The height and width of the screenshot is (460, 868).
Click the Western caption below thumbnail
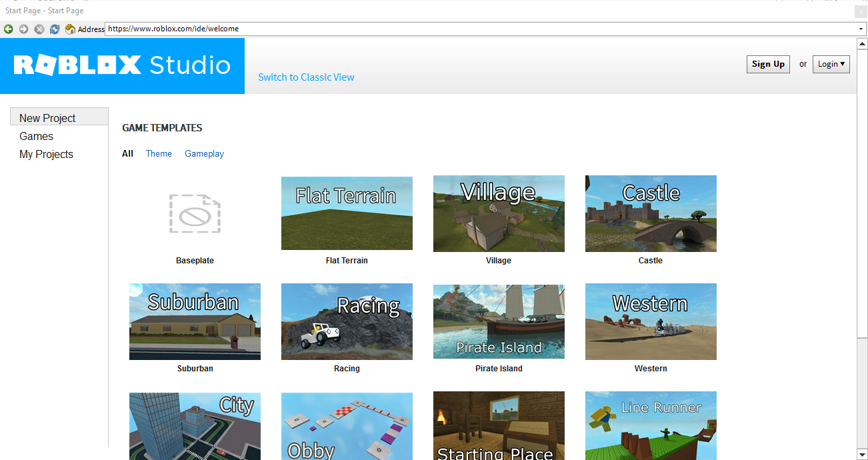(651, 369)
